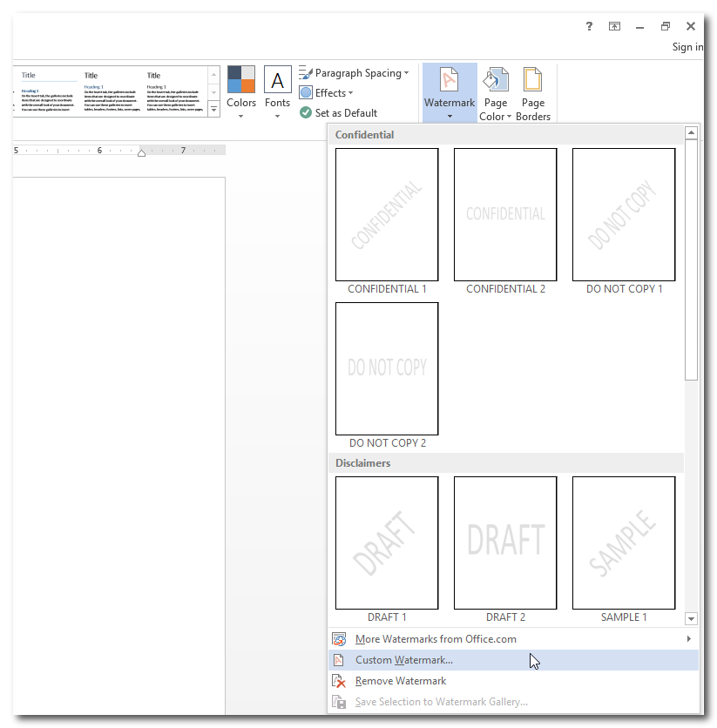Open the Page Color dropdown
This screenshot has height=728, width=717.
click(x=496, y=93)
